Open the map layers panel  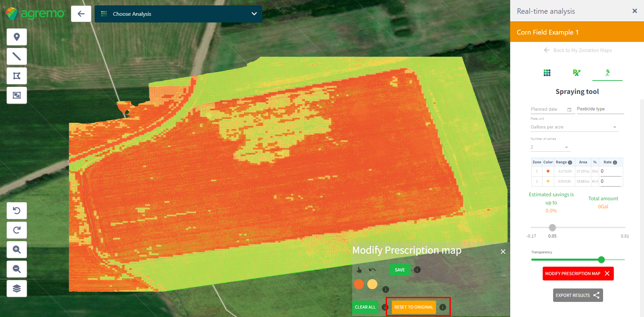coord(17,288)
